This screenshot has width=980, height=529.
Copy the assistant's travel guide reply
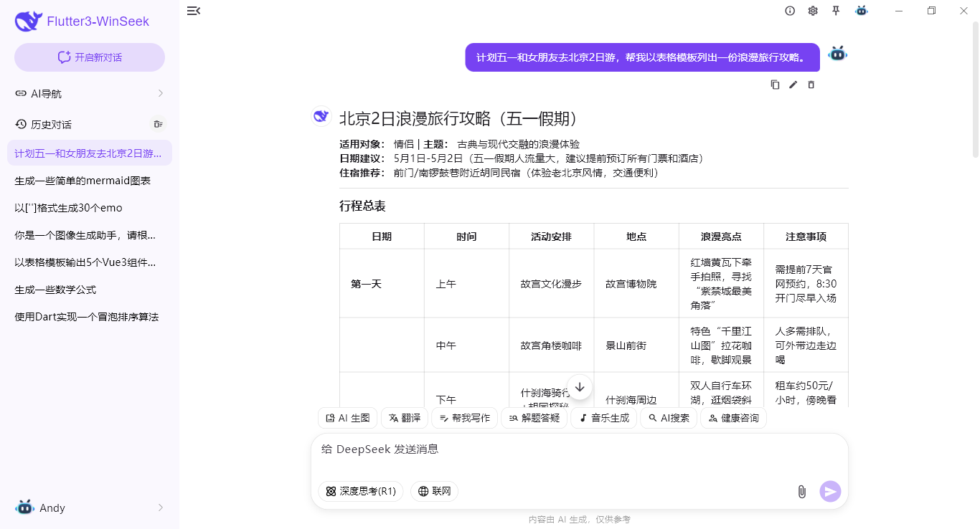click(x=775, y=85)
